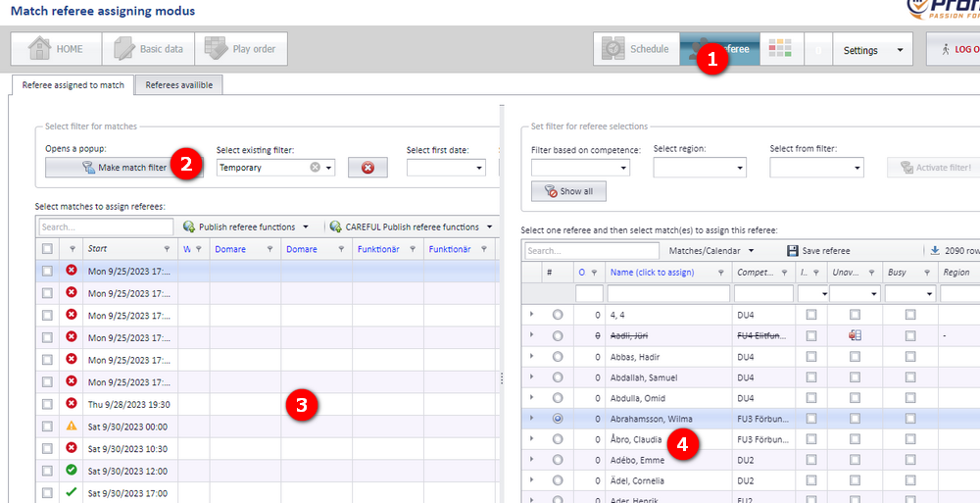Open filter on second Funktionär column
Viewport: 980px width, 503px height.
coord(484,248)
